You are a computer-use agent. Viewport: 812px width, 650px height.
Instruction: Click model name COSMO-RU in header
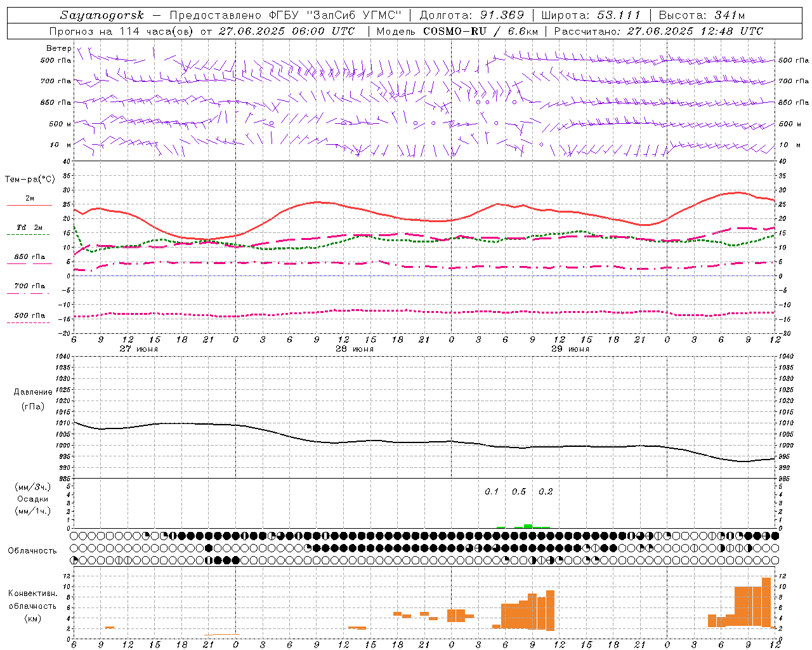click(x=454, y=31)
